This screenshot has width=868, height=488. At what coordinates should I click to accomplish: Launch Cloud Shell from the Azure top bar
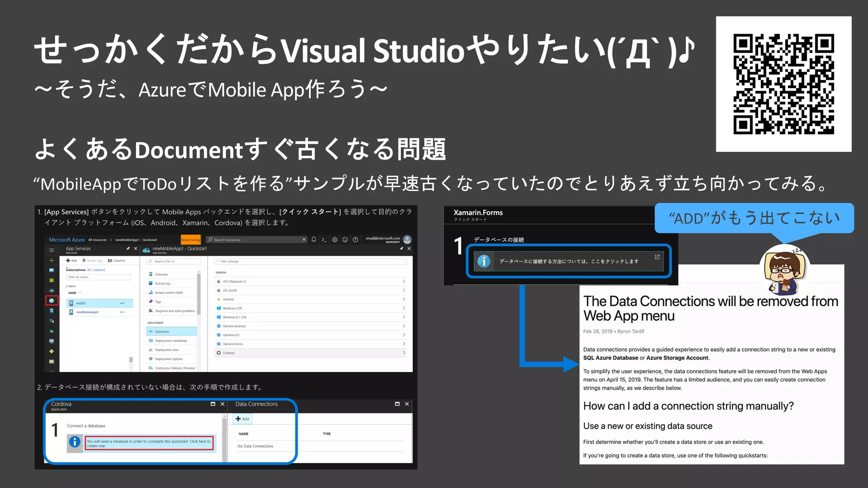tap(324, 239)
